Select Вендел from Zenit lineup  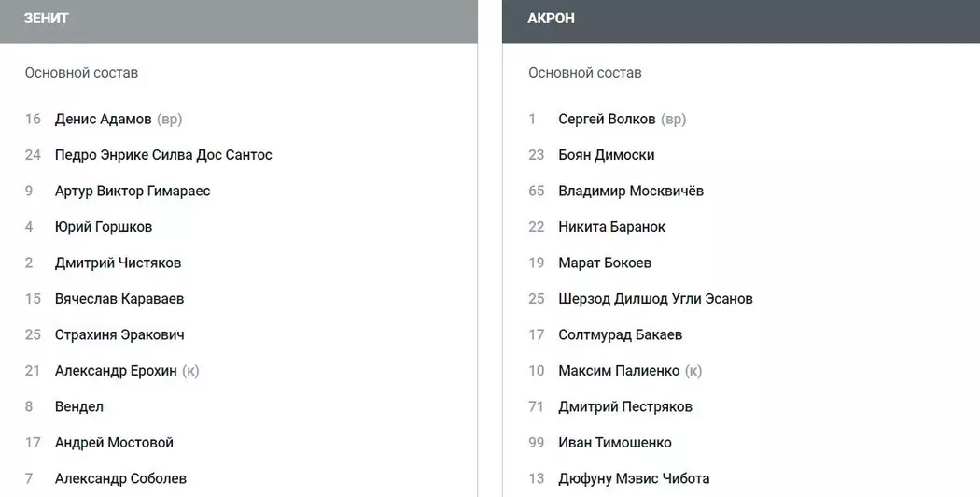[79, 407]
